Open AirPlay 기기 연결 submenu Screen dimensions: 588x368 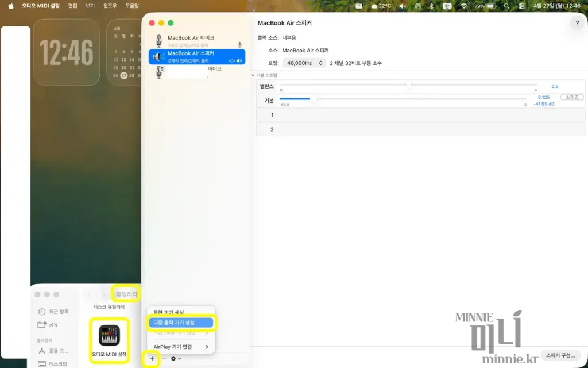181,347
